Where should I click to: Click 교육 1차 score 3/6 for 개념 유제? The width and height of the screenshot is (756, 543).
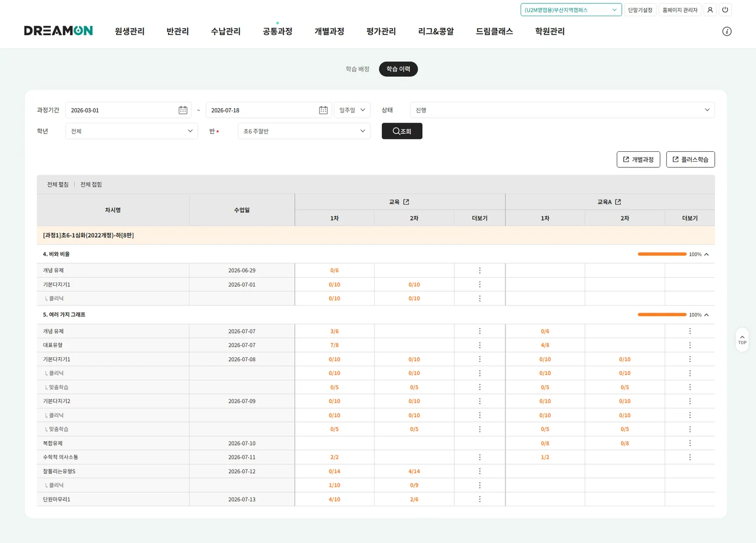(335, 331)
